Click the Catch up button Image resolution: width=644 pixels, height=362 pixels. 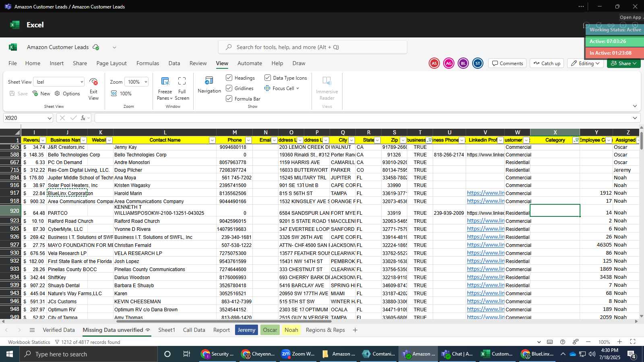[547, 63]
